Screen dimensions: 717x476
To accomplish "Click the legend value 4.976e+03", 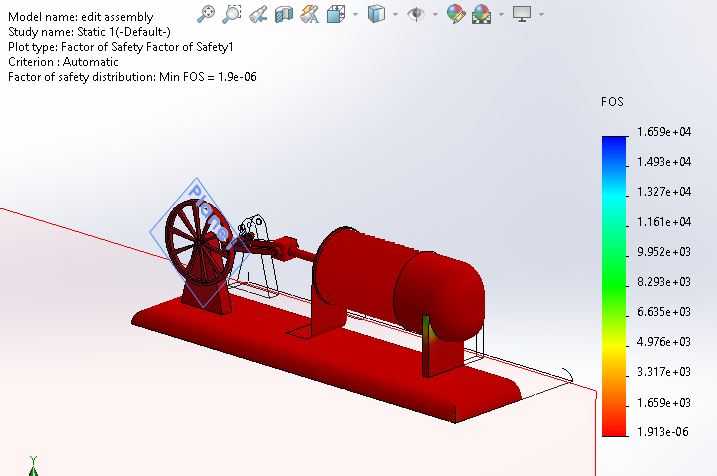I will coord(664,342).
